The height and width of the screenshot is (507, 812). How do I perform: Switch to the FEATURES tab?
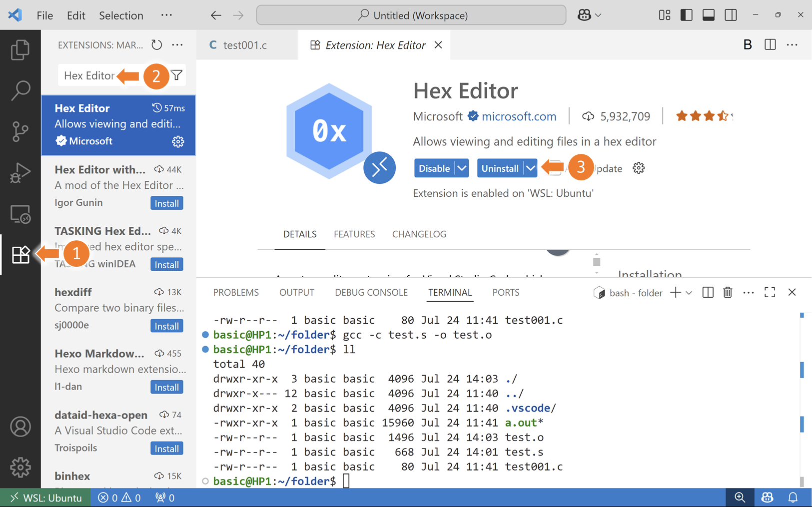tap(354, 234)
